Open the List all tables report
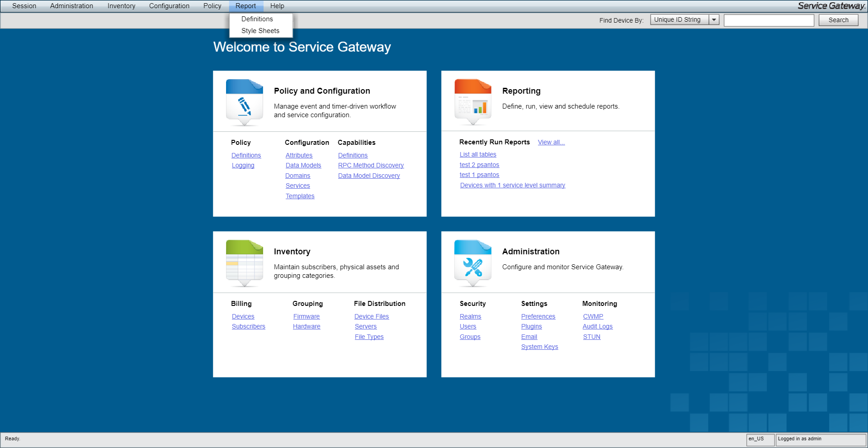 point(478,155)
